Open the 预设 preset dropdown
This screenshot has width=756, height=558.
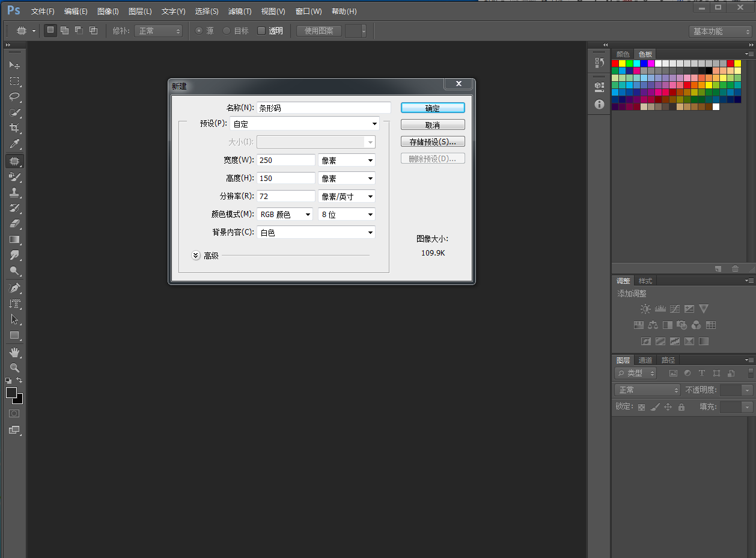coord(305,124)
